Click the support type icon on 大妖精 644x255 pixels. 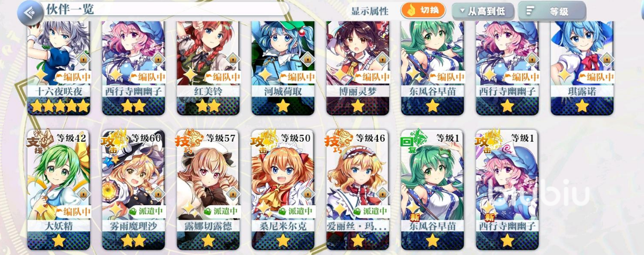(41, 142)
